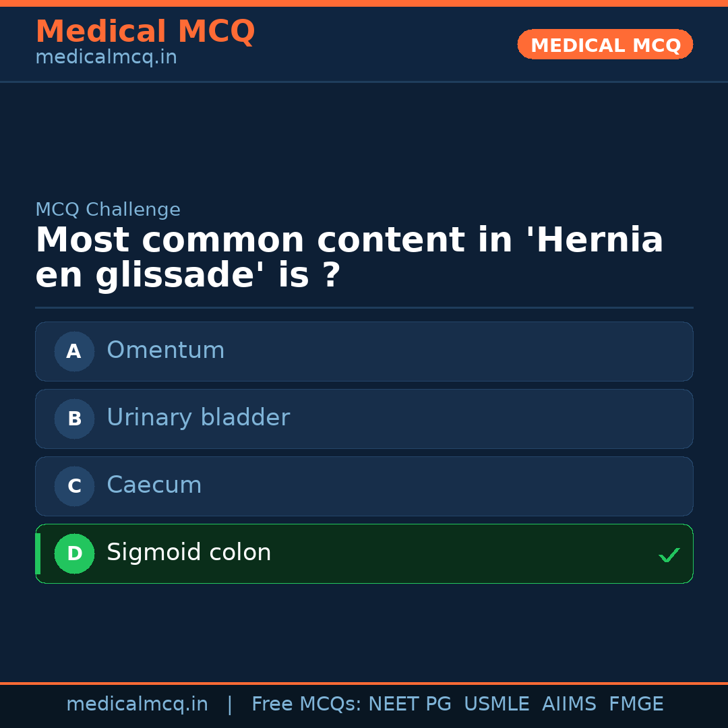Open the medicalmcq.in link in the footer
Image resolution: width=728 pixels, height=728 pixels.
[137, 704]
